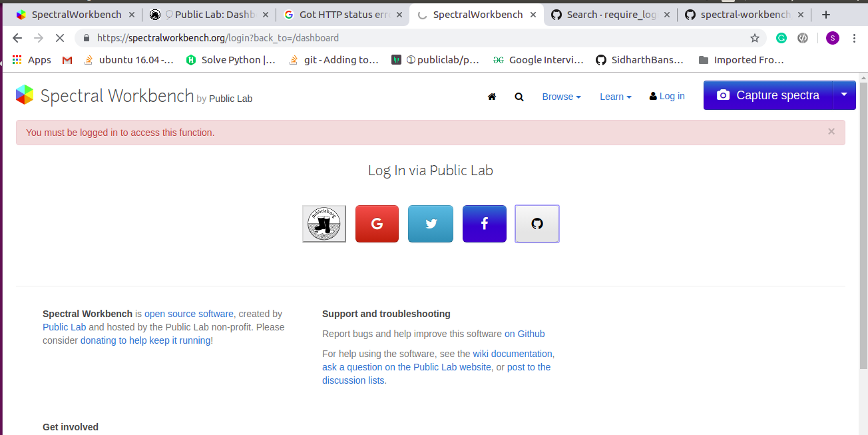Log in with the Twitter button
The image size is (868, 435).
pos(431,224)
